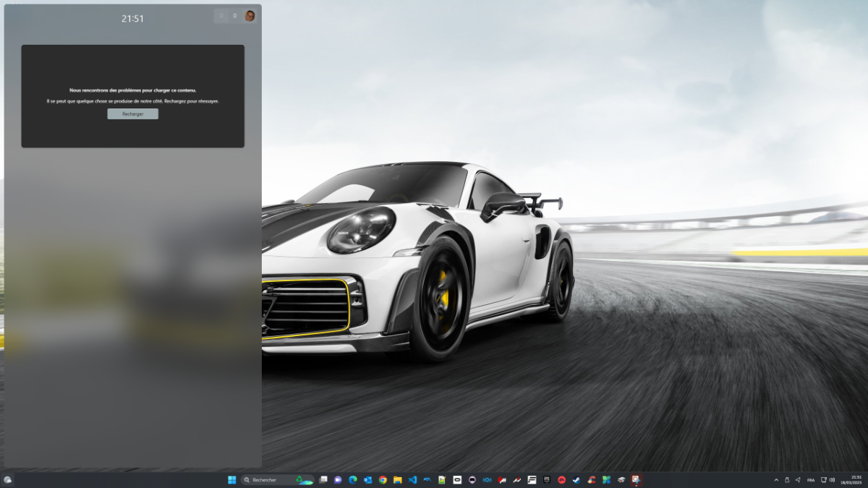Show hidden system tray icons
Image resolution: width=868 pixels, height=488 pixels.
776,480
